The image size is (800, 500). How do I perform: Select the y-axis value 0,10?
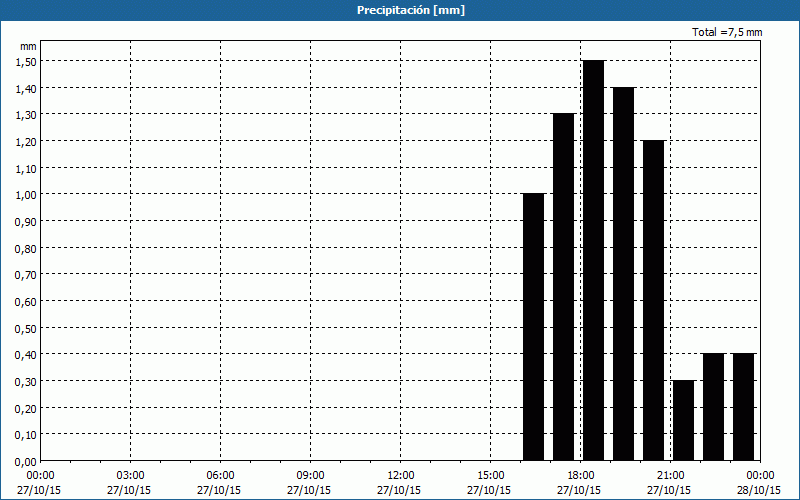(x=26, y=435)
